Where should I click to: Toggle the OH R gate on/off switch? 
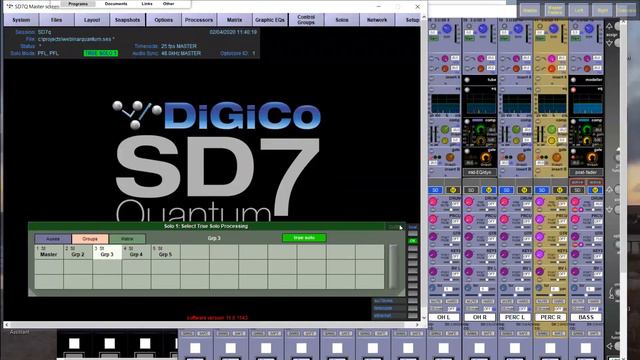point(467,151)
